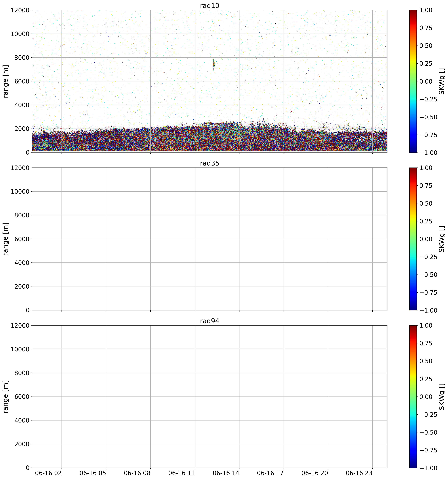Screen dimensions: 448x479
Task: Click the 0.25 tick on rad94 colorbar
Action: pos(426,379)
